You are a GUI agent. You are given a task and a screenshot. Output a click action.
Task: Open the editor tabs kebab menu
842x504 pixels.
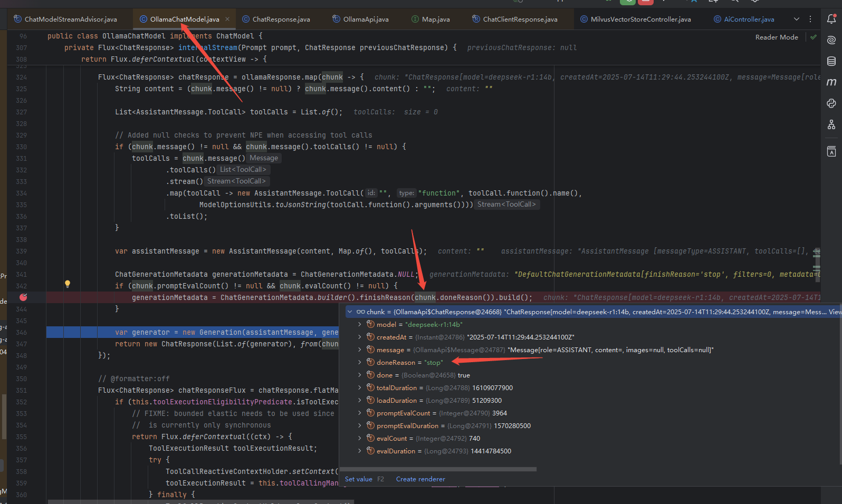click(811, 19)
